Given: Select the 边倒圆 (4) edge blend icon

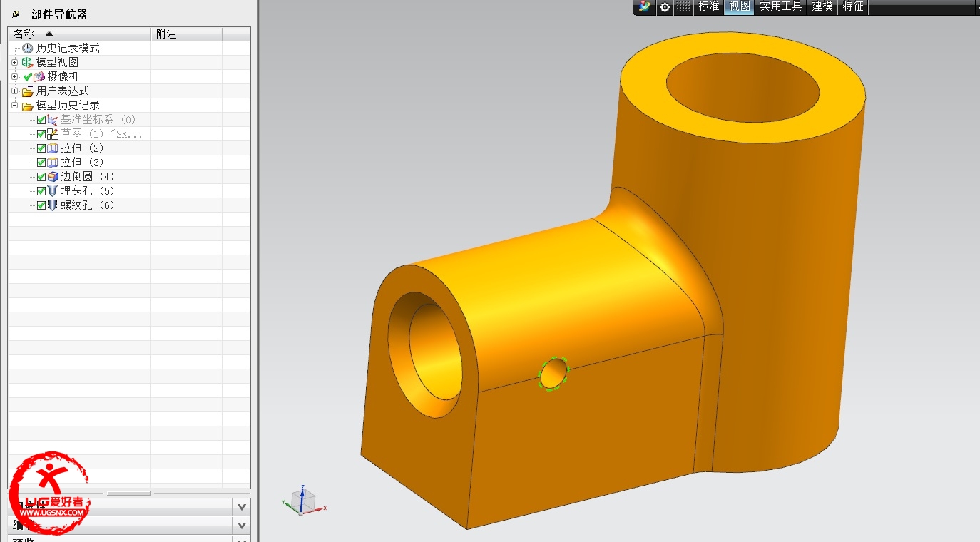Looking at the screenshot, I should [x=52, y=176].
